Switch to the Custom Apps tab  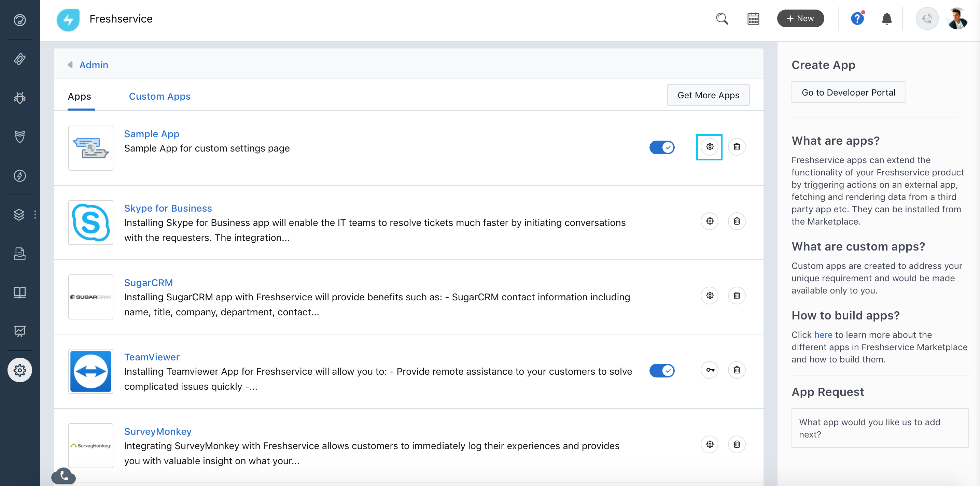coord(159,96)
